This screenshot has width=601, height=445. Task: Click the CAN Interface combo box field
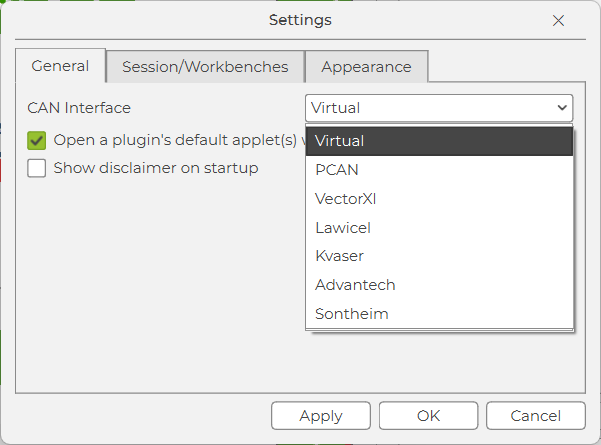click(x=439, y=108)
